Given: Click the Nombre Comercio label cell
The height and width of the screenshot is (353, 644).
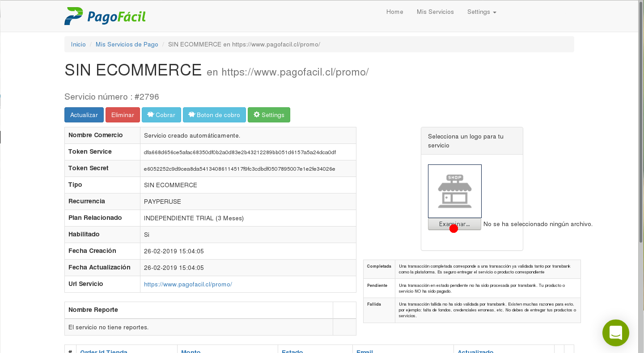Looking at the screenshot, I should [102, 135].
